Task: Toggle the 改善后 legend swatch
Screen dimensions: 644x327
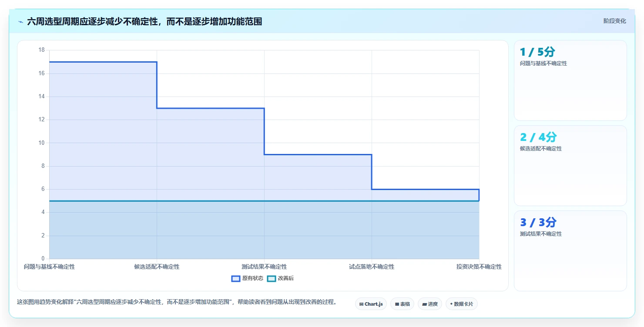Action: (272, 278)
